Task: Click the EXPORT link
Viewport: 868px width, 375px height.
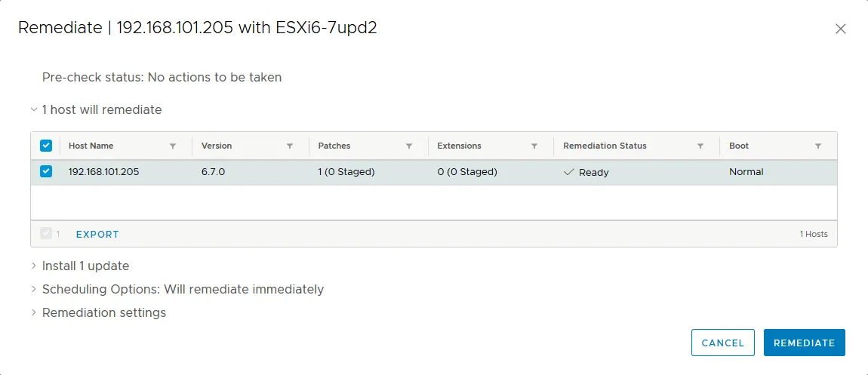Action: [x=97, y=234]
